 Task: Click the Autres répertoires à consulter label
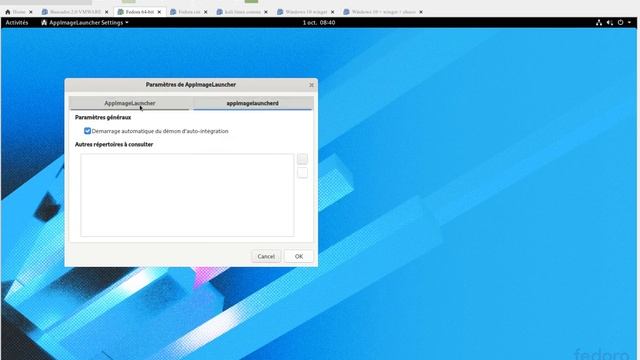(114, 144)
